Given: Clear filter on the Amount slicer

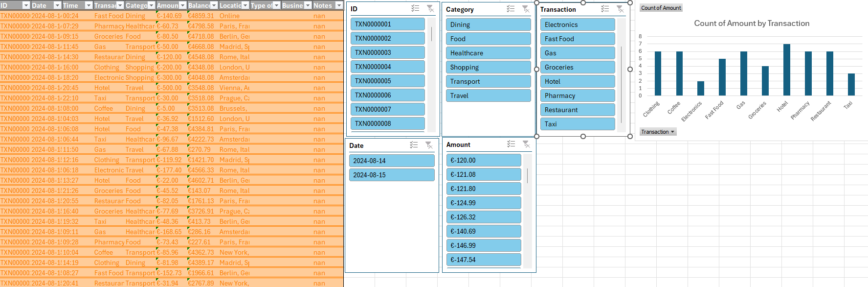Looking at the screenshot, I should pos(526,144).
